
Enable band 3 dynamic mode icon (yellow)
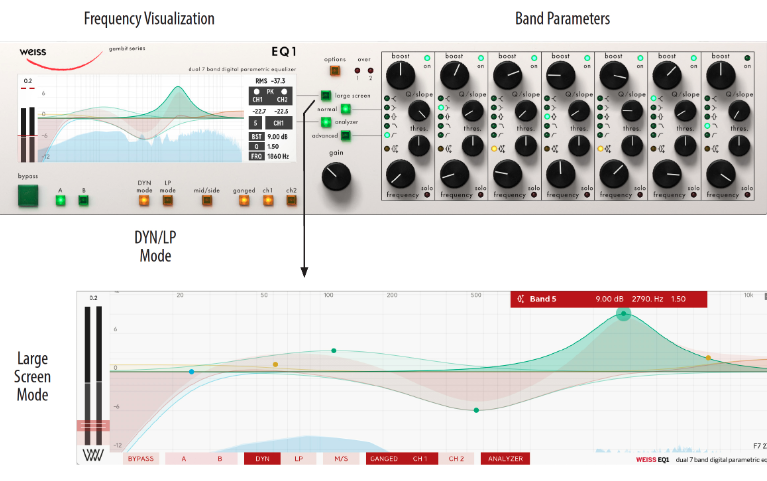(494, 149)
